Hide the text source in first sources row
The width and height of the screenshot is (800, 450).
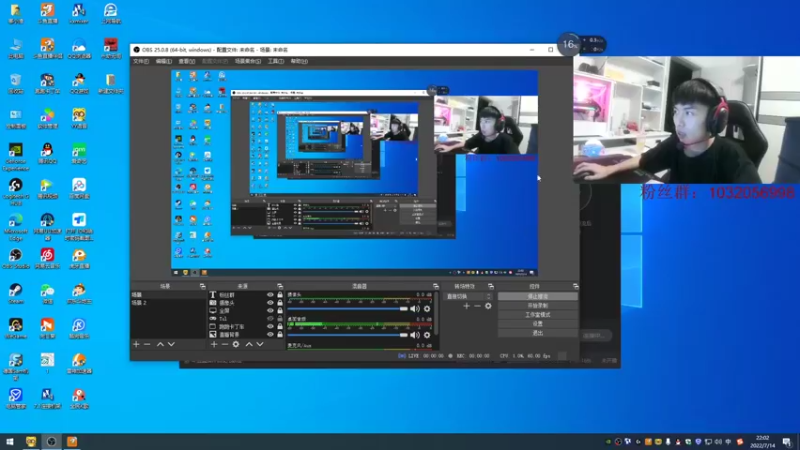coord(270,295)
